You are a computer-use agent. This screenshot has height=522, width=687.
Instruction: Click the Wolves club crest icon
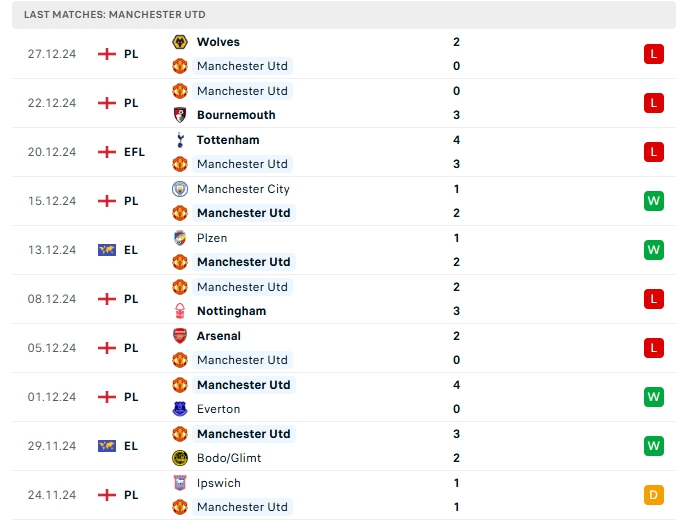pyautogui.click(x=180, y=42)
